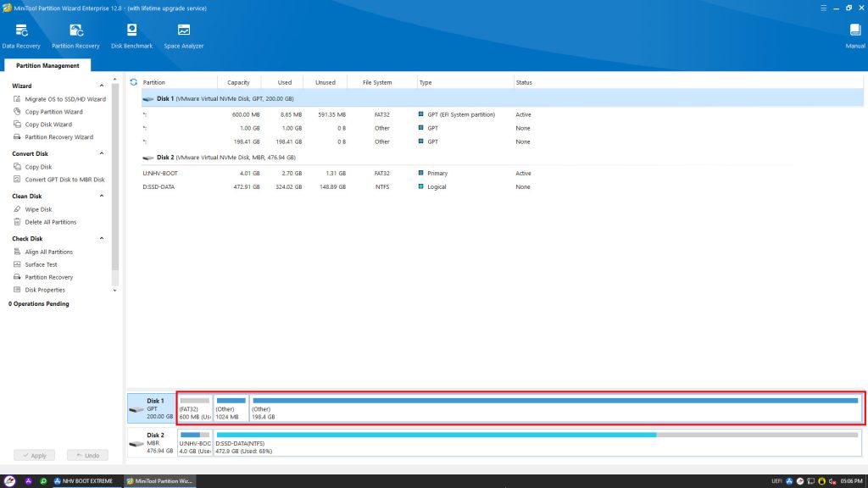This screenshot has width=868, height=488.
Task: Click the 0 Operations Pending label
Action: (39, 304)
